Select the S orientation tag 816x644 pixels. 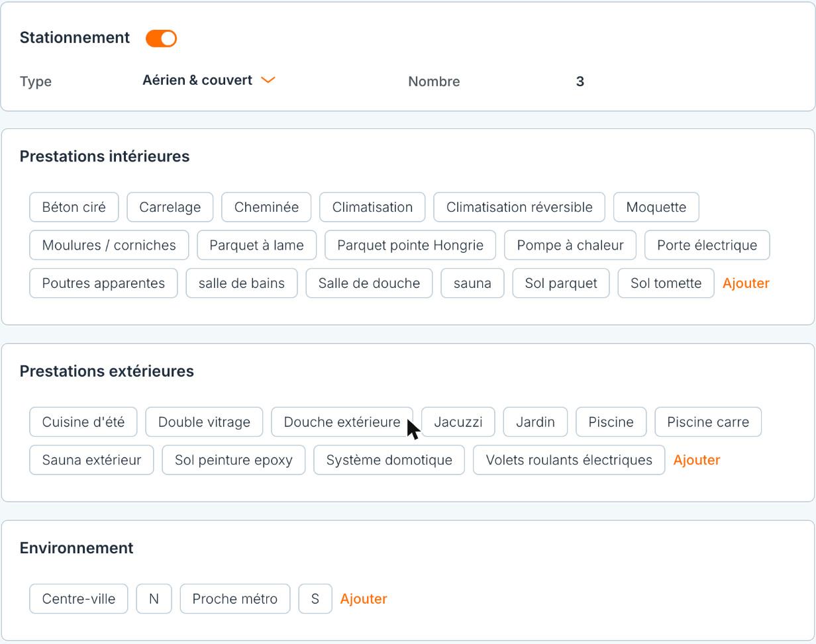click(315, 599)
